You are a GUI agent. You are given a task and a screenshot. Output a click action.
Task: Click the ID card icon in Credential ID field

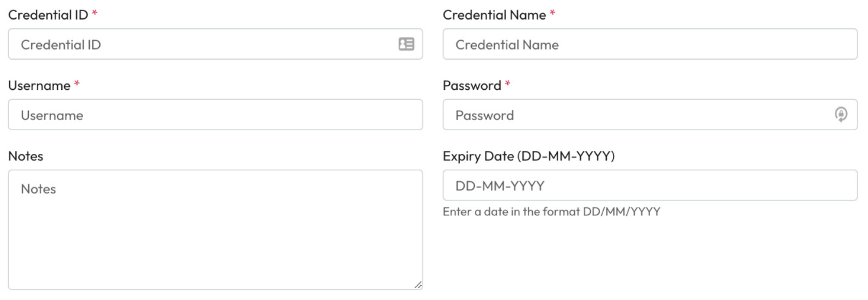pyautogui.click(x=406, y=44)
